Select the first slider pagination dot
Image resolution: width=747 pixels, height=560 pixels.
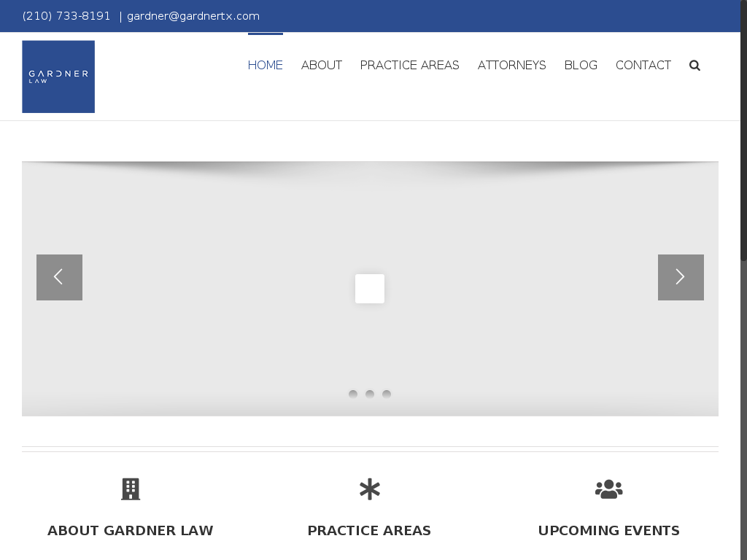[353, 394]
